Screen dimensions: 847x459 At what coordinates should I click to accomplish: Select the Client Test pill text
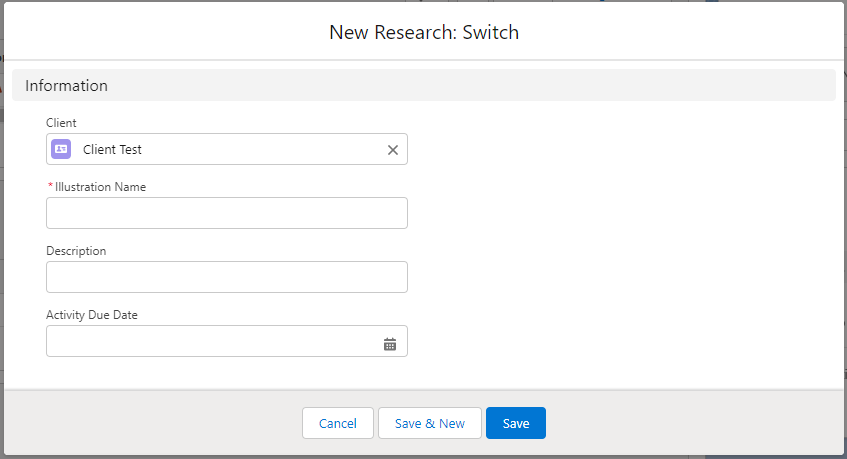coord(112,149)
